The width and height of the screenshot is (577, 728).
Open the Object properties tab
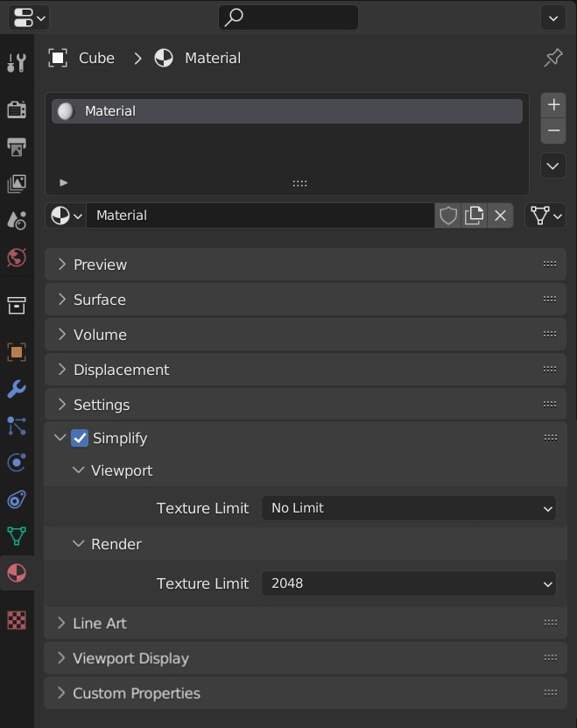click(17, 352)
